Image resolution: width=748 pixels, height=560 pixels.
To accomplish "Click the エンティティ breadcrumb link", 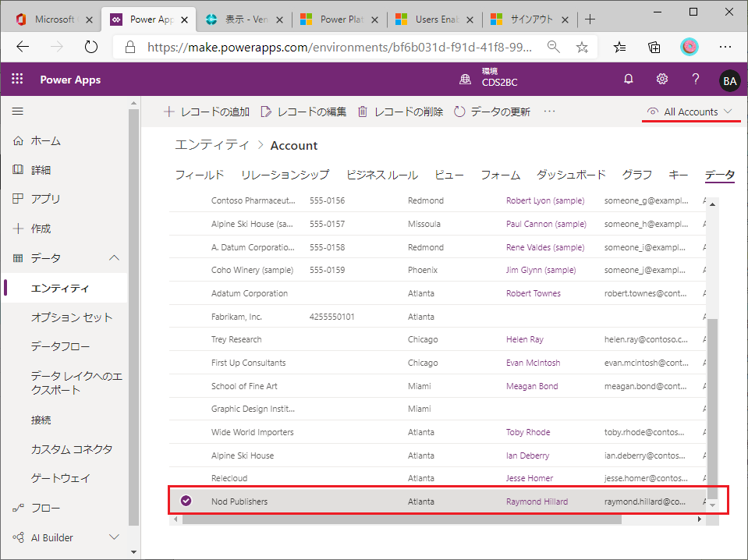I will click(x=212, y=145).
